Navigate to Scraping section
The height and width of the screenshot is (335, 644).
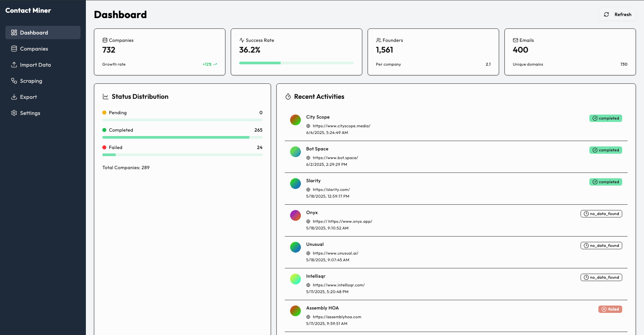point(43,81)
